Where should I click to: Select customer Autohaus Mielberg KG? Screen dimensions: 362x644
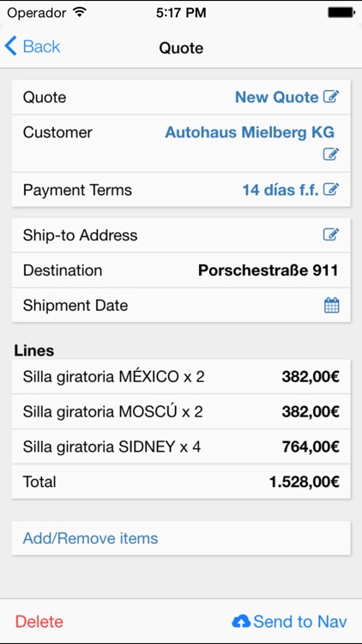point(250,132)
